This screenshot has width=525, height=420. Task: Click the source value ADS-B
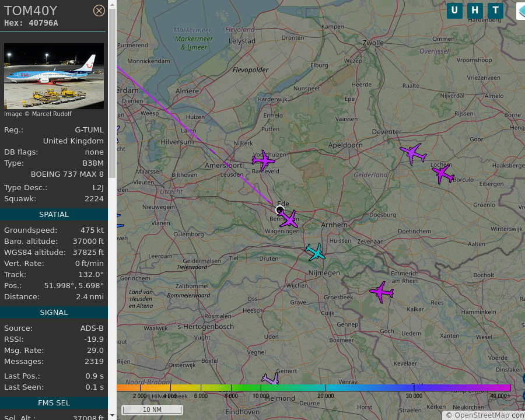coord(92,328)
